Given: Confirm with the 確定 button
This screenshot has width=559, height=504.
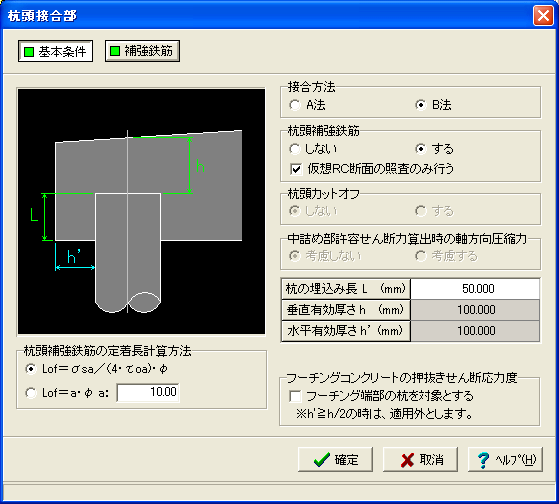Looking at the screenshot, I should pos(335,460).
